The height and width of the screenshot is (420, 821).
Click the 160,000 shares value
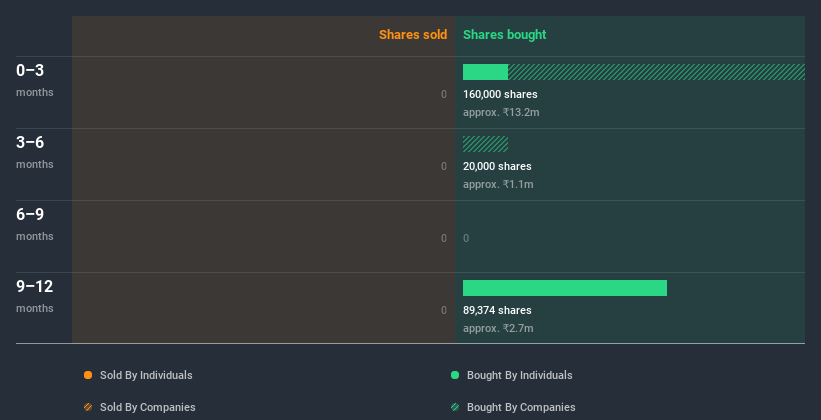click(500, 94)
